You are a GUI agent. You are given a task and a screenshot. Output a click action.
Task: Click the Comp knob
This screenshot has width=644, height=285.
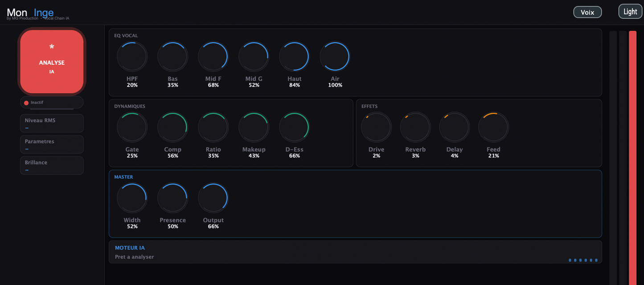[173, 127]
